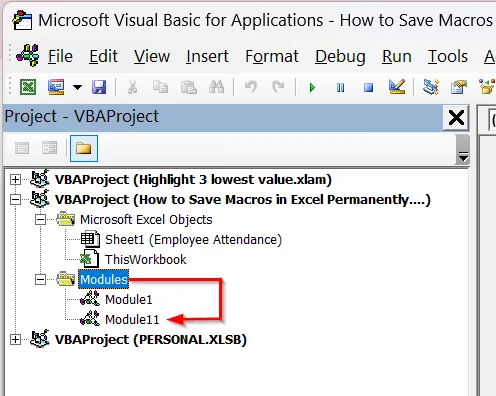Open the Run menu
The image size is (496, 396).
(x=397, y=56)
